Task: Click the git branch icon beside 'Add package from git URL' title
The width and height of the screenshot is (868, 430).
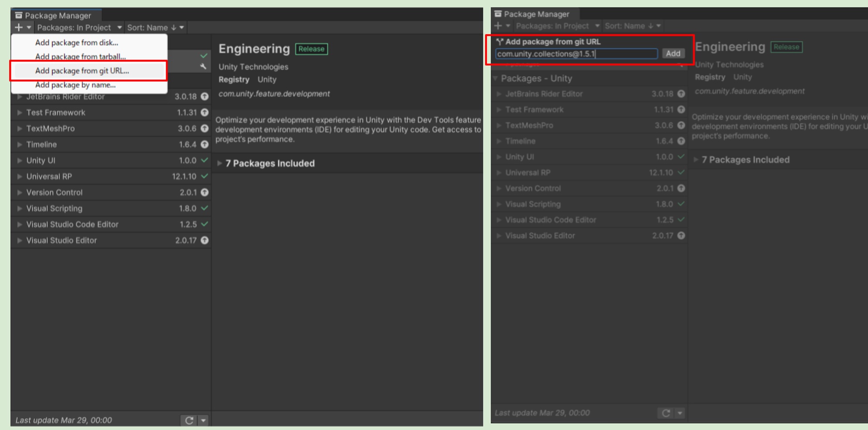Action: pos(500,42)
